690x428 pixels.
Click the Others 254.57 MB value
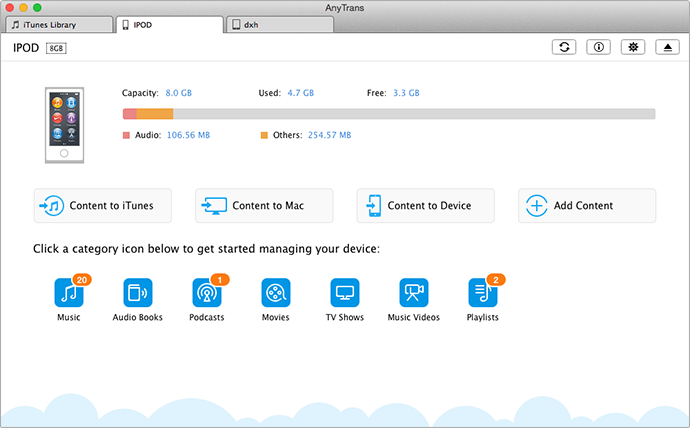(330, 135)
